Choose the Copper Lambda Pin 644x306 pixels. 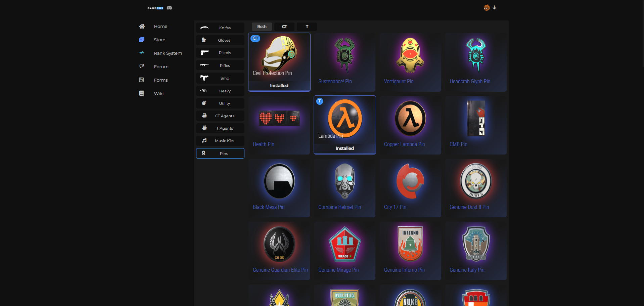410,125
